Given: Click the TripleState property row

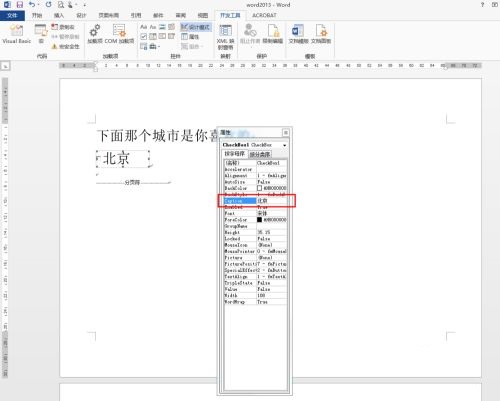Looking at the screenshot, I should pyautogui.click(x=255, y=283).
